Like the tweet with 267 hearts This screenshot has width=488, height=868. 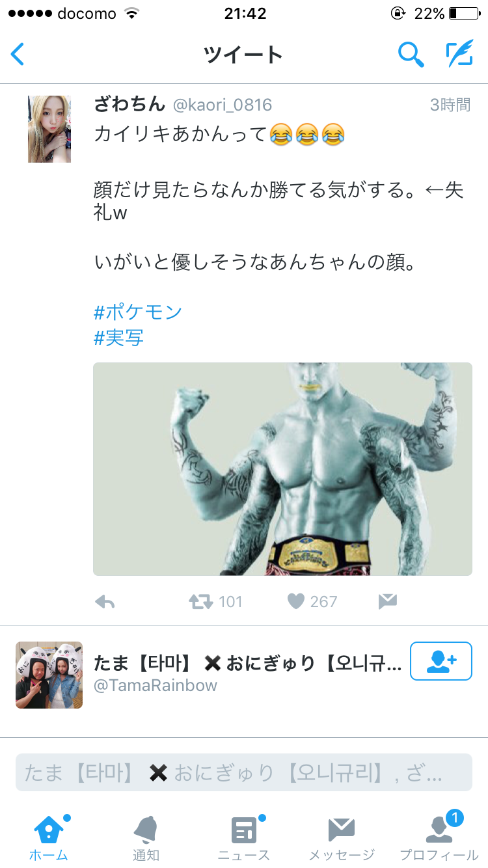296,602
